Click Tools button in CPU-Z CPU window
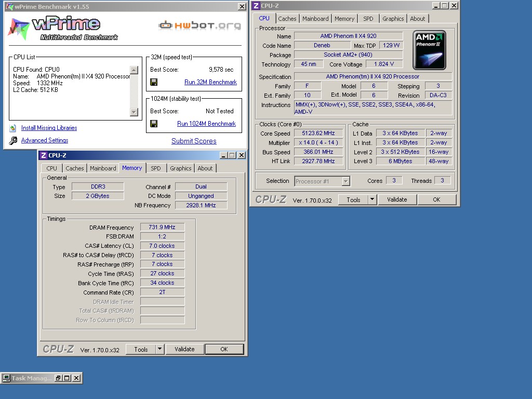Screen dimensions: 532x399 353,199
